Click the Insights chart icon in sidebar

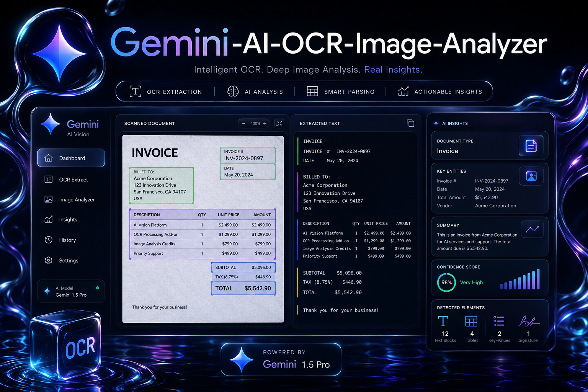pyautogui.click(x=49, y=219)
